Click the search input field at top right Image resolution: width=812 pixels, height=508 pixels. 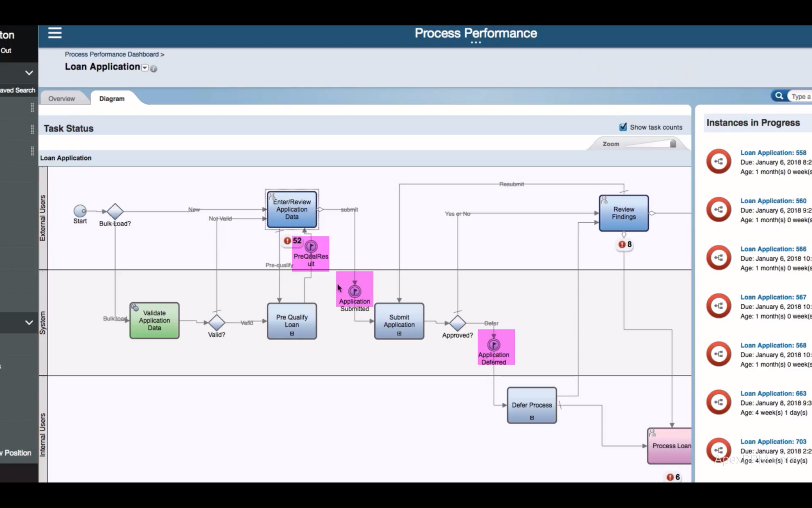(801, 96)
